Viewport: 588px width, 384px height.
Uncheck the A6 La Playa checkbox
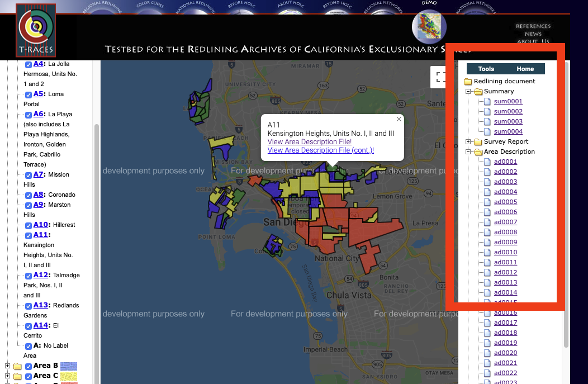tap(28, 115)
